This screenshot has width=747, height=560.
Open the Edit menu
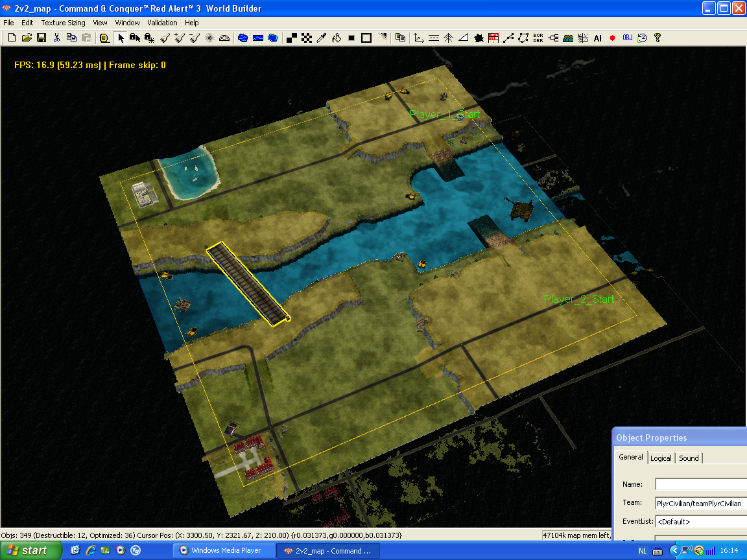tap(27, 23)
